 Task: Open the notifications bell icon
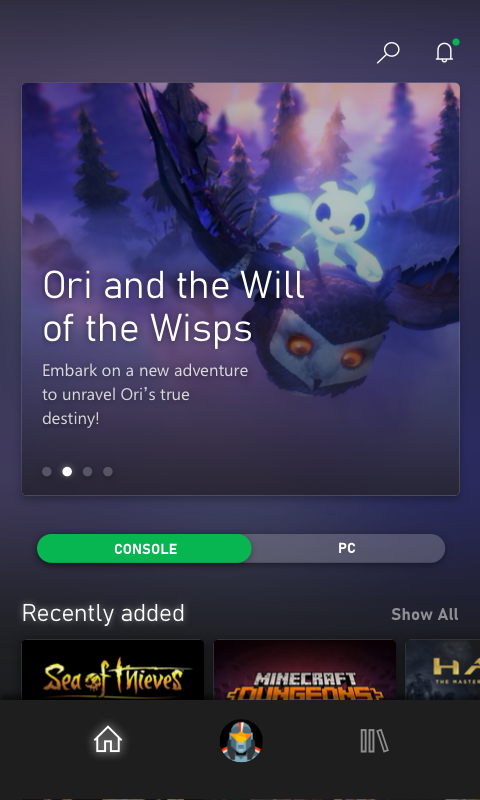coord(445,52)
